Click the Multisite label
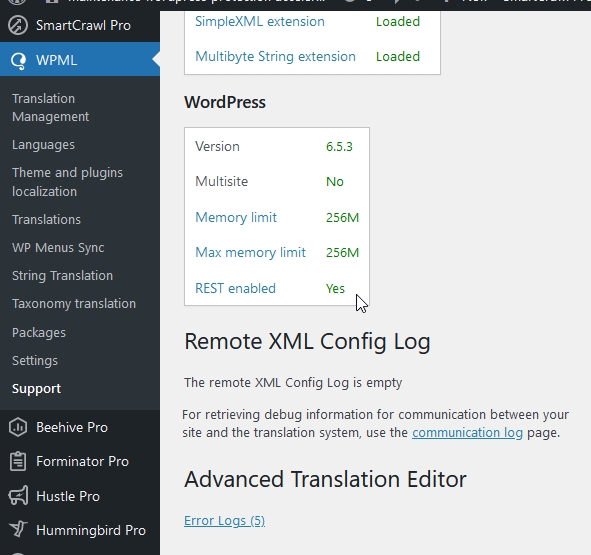This screenshot has width=591, height=555. pos(222,182)
